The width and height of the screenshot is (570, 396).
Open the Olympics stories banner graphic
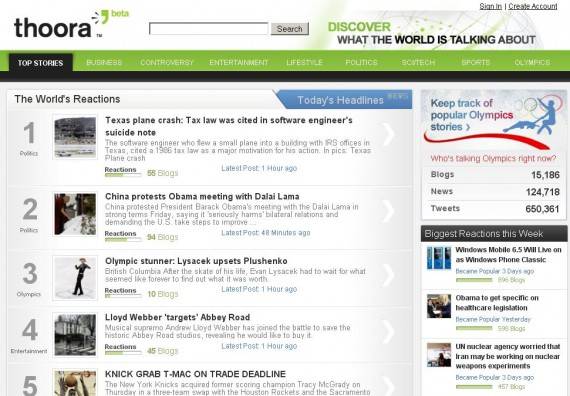494,121
